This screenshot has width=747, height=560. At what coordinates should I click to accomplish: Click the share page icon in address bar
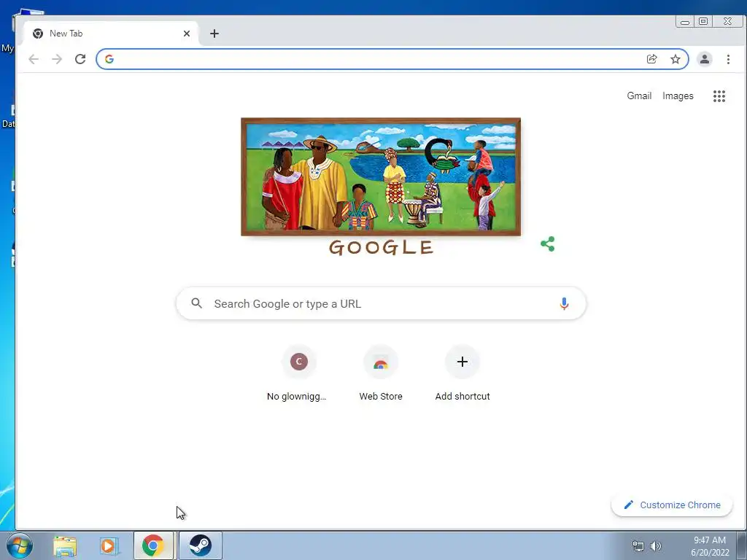pyautogui.click(x=651, y=59)
